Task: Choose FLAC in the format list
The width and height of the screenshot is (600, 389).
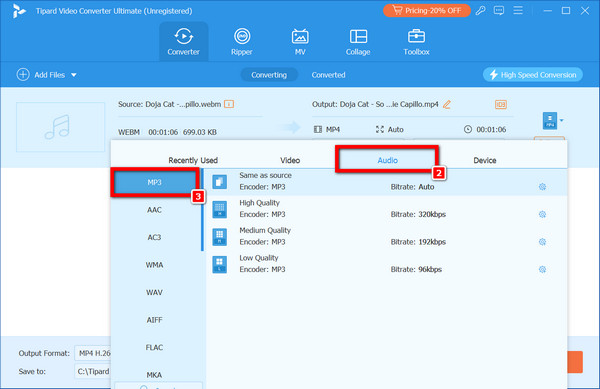Action: pyautogui.click(x=155, y=347)
